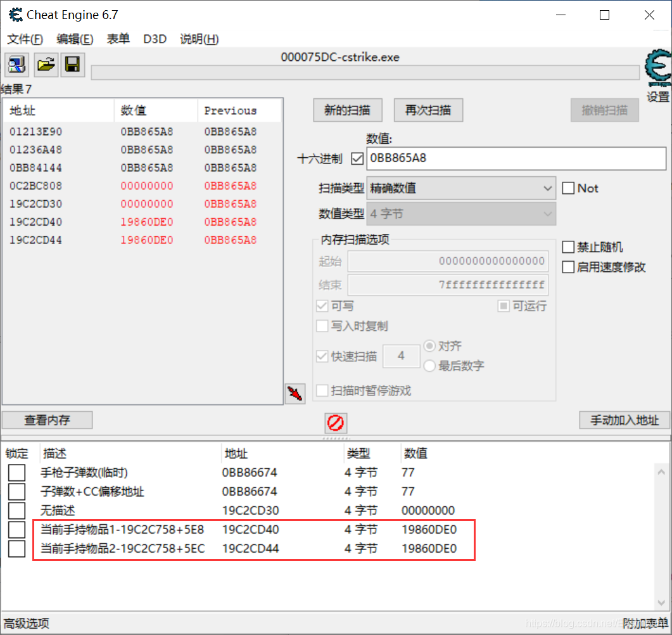
Task: Click the fast scan alignment value field
Action: pos(401,356)
